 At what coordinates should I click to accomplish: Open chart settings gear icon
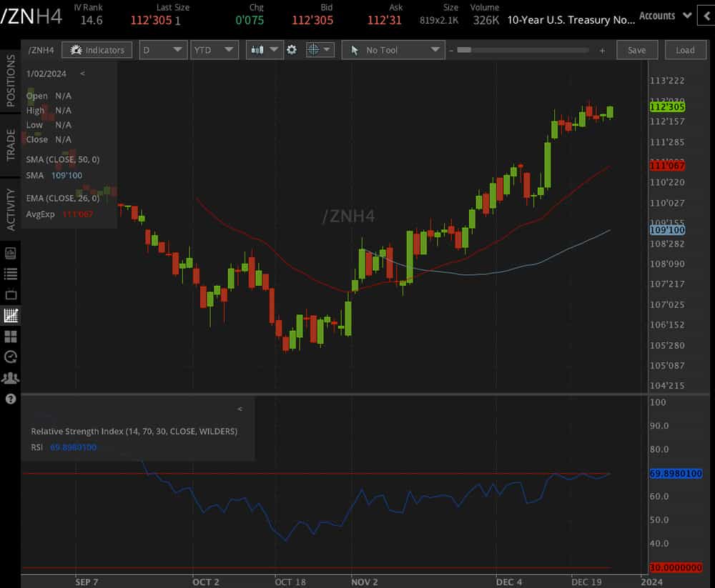pos(292,50)
